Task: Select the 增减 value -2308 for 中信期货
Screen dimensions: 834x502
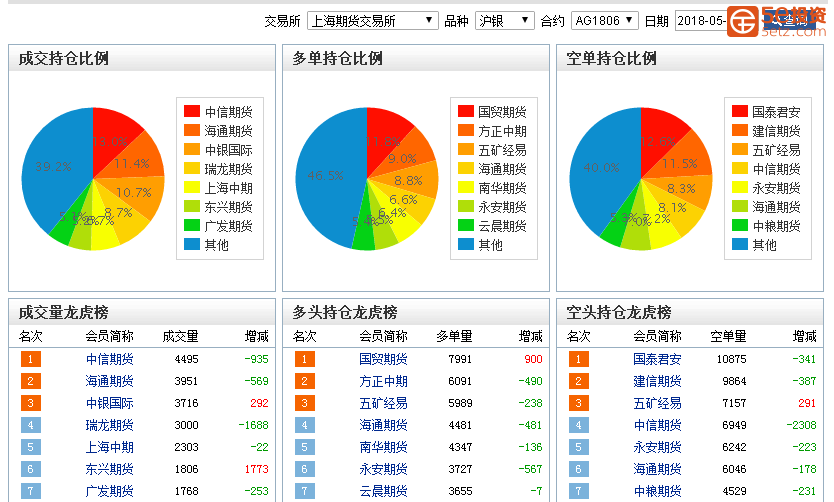Action: (802, 425)
